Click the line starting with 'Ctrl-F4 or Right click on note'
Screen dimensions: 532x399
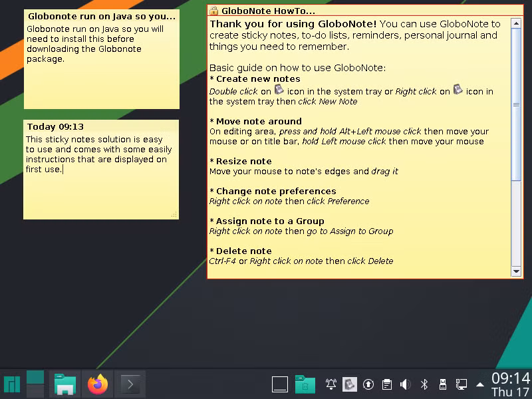[x=301, y=261]
